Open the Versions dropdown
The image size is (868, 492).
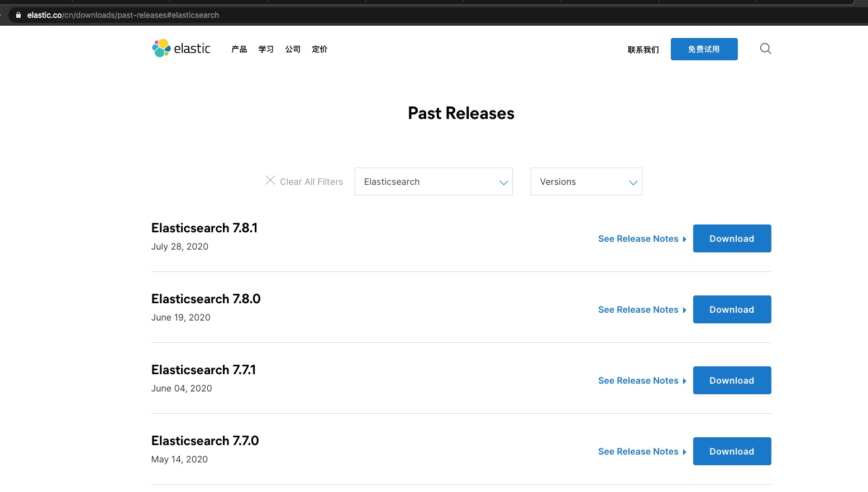tap(586, 181)
